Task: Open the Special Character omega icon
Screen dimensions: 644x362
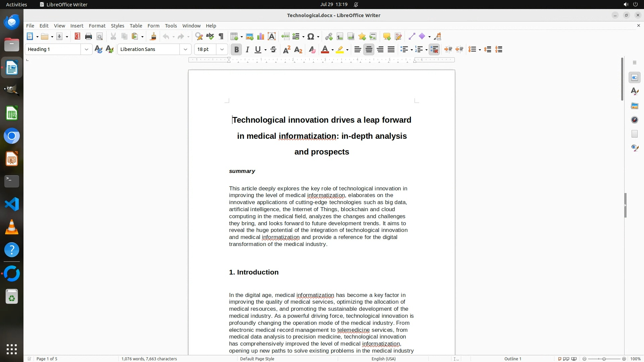Action: (x=311, y=37)
